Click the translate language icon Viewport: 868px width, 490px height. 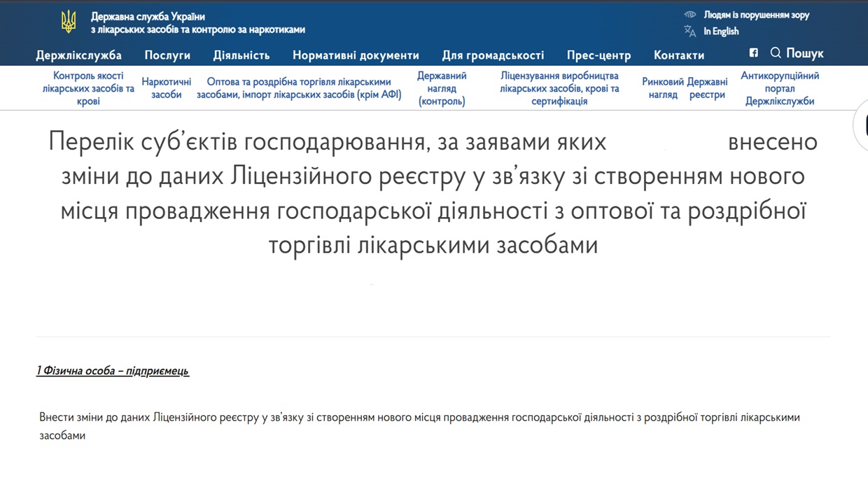click(690, 31)
